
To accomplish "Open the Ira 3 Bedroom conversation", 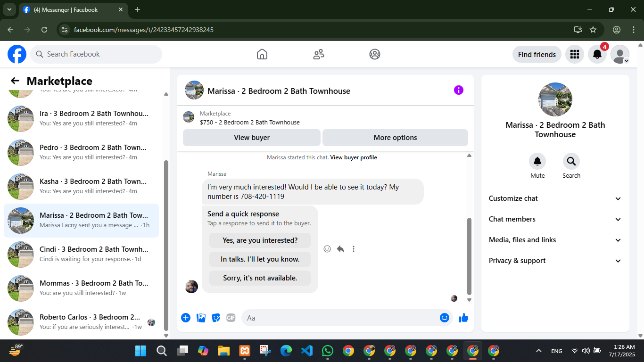I will pos(81,119).
